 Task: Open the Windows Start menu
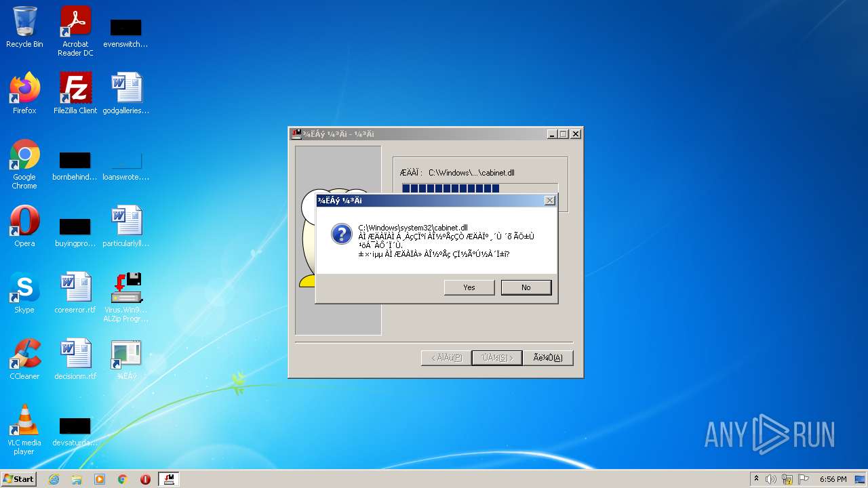coord(18,479)
